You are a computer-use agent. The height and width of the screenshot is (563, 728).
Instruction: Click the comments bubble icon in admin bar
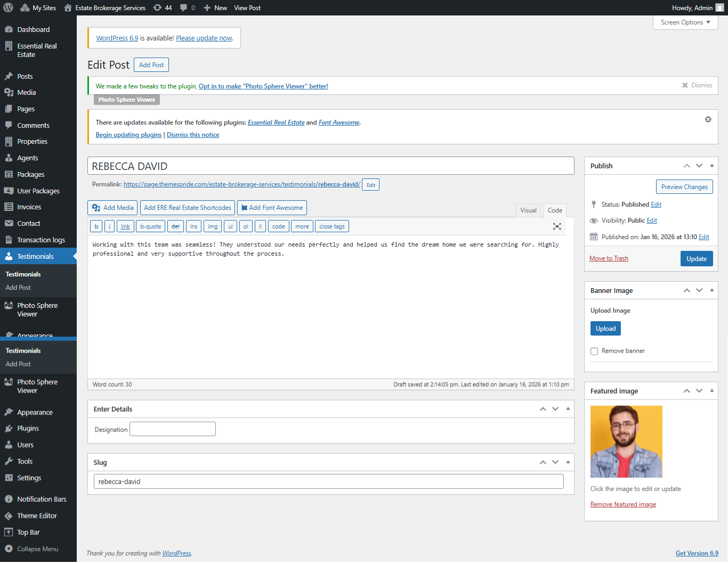[187, 7]
